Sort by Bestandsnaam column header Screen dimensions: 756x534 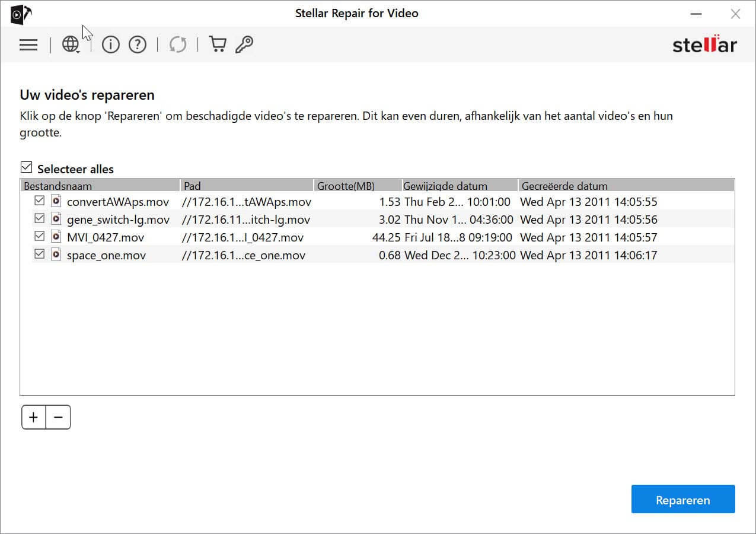(x=100, y=186)
